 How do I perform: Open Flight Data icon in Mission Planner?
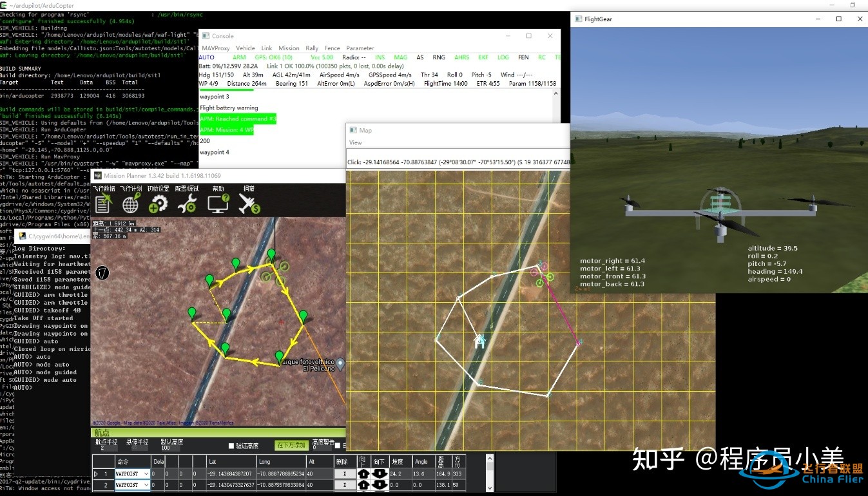pos(104,204)
